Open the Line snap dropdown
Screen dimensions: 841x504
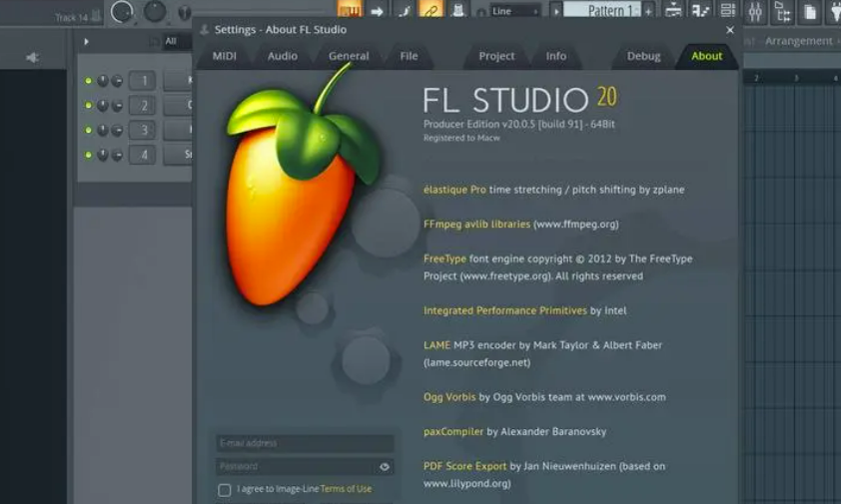tap(514, 11)
